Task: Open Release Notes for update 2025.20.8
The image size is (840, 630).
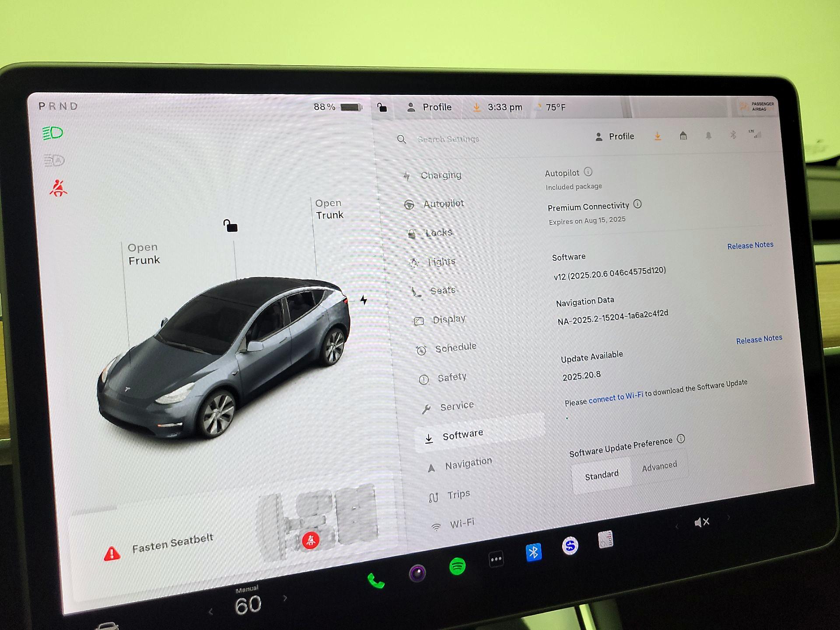Action: (759, 339)
